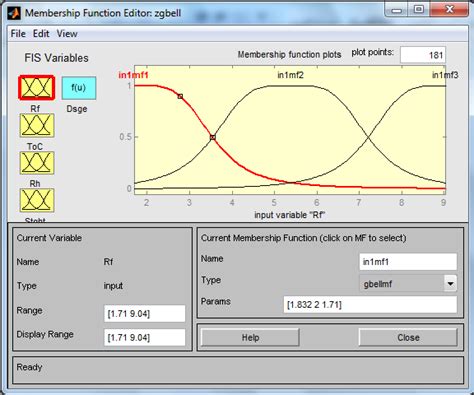Select the ToC input variable icon
The image size is (474, 395).
[37, 125]
